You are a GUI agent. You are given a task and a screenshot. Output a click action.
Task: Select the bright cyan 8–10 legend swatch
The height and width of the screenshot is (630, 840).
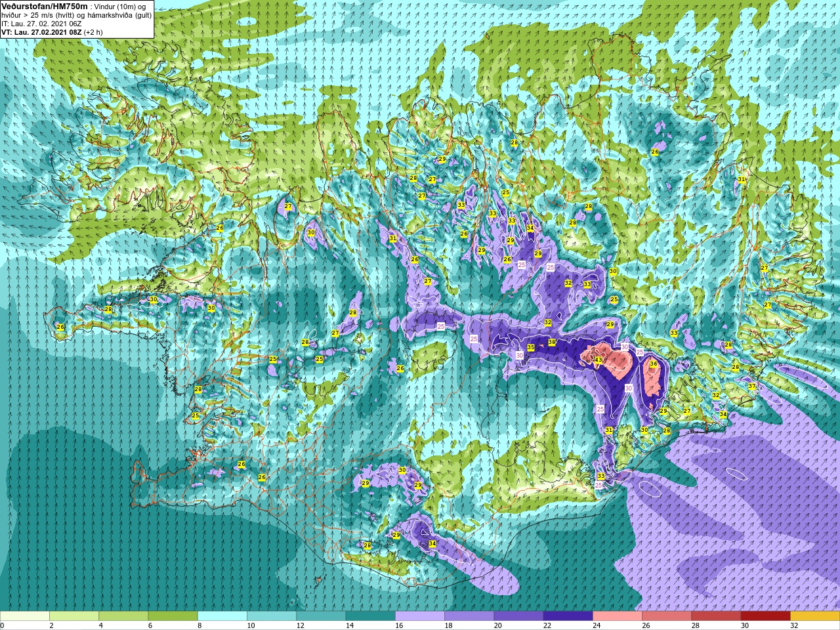222,616
